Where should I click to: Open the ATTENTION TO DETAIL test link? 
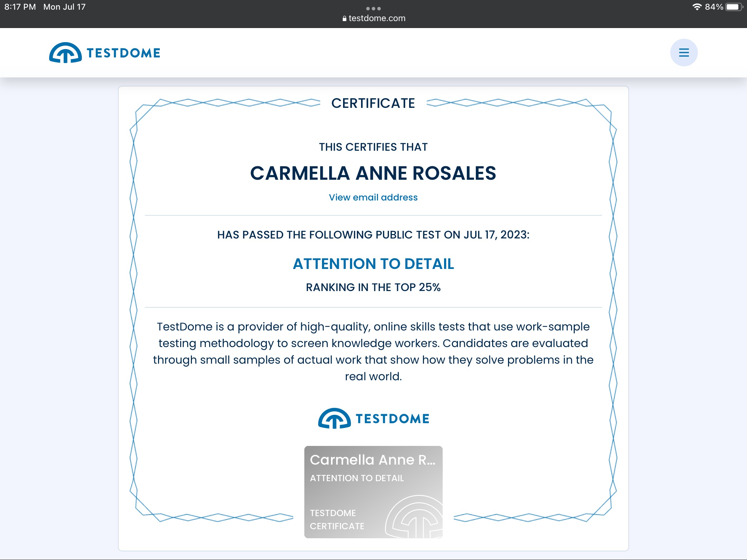(373, 264)
